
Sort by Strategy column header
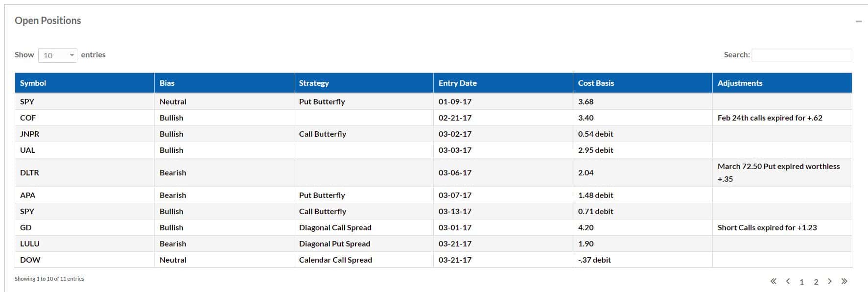[364, 83]
